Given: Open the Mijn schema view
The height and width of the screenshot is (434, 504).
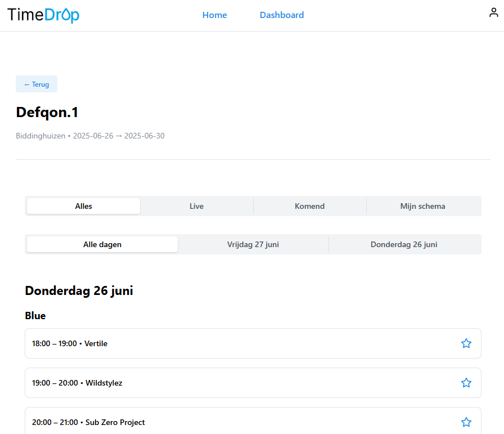Looking at the screenshot, I should click(x=423, y=206).
